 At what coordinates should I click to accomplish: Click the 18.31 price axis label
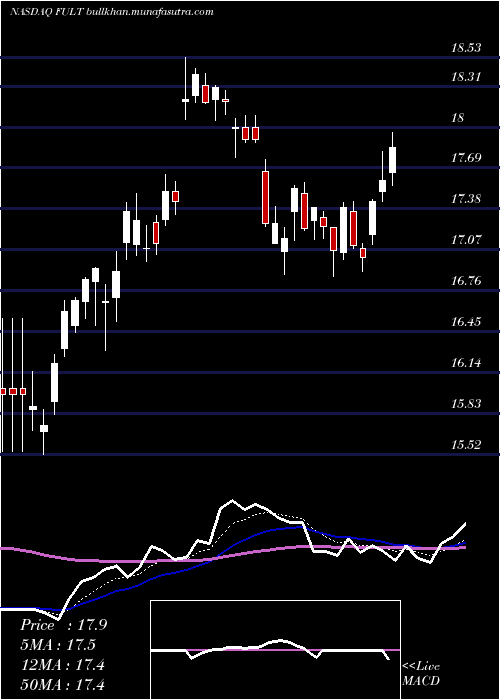pos(466,77)
